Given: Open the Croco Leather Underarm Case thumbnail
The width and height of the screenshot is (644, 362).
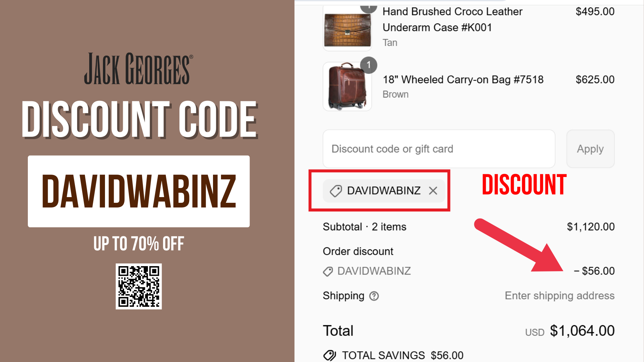Looking at the screenshot, I should pos(347,28).
